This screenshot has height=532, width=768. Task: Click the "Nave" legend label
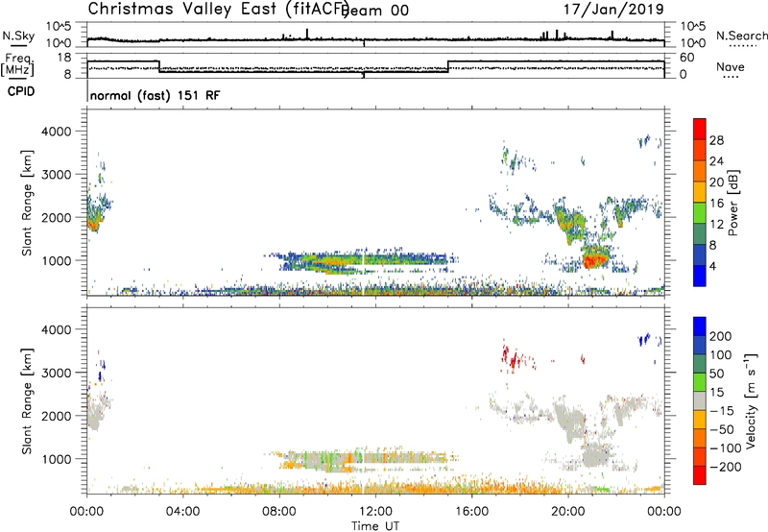731,66
